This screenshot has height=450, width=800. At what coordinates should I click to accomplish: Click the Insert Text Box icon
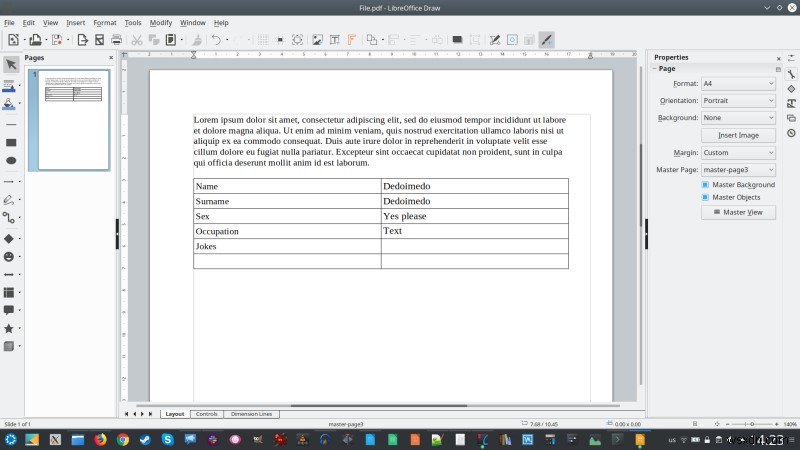click(335, 40)
